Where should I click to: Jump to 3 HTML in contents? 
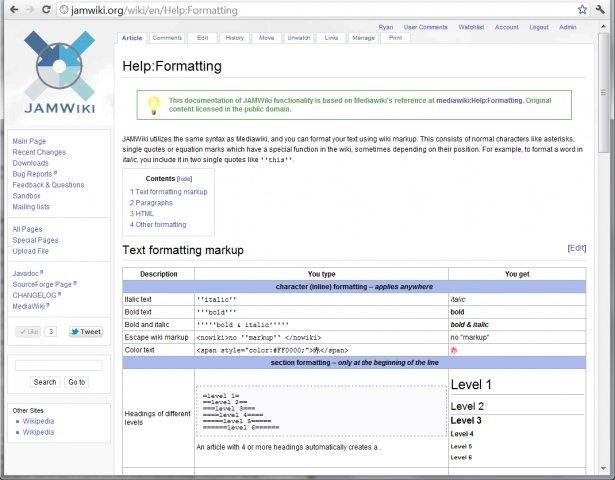(142, 214)
